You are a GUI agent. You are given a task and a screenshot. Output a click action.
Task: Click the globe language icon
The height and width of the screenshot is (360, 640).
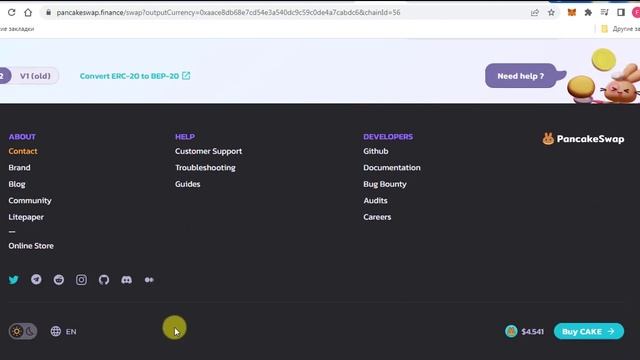56,331
